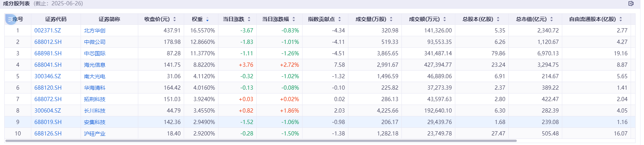644x145 pixels.
Task: Click the horizontal scrollbar under table
Action: click(261, 141)
